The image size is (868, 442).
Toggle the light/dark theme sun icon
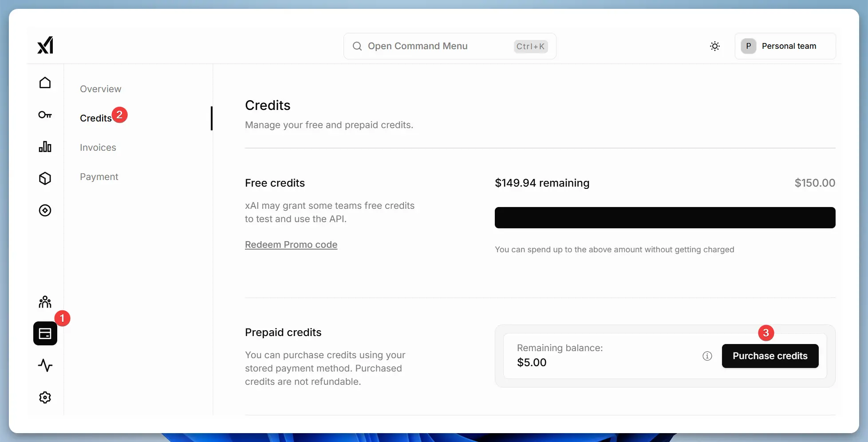pos(714,46)
